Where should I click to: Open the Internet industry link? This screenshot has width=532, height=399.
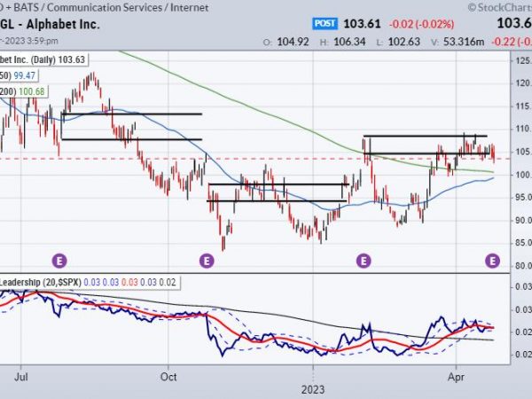tap(190, 7)
